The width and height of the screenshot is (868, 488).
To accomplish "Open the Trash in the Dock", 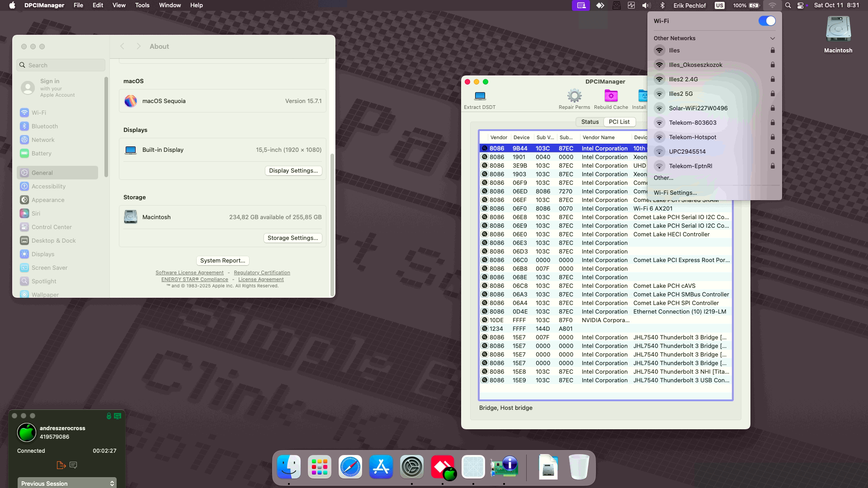I will click(x=579, y=467).
